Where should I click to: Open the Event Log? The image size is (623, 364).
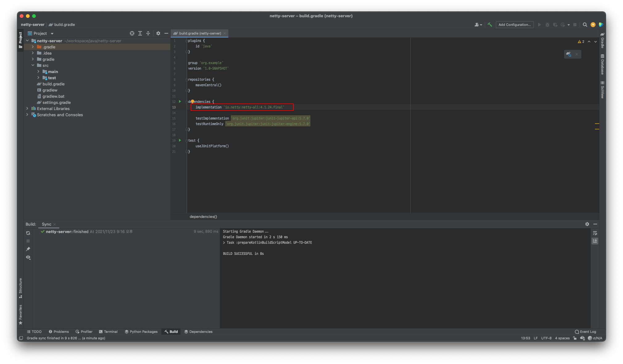(x=585, y=332)
